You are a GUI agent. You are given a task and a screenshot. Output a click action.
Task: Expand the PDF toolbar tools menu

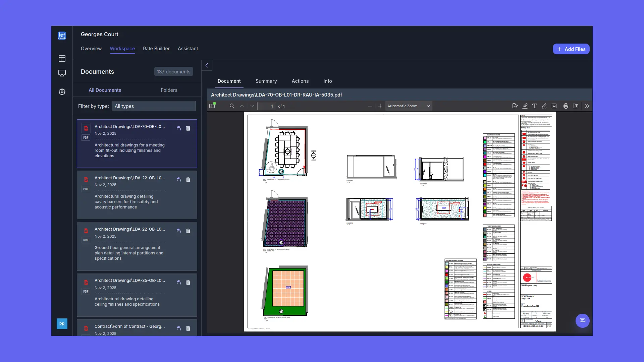[587, 106]
